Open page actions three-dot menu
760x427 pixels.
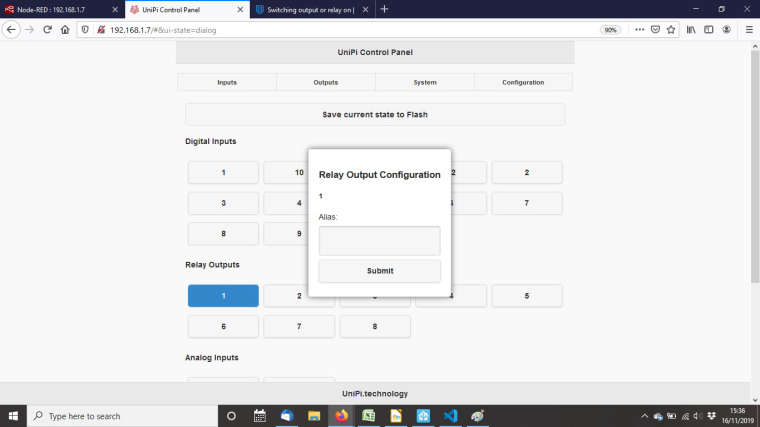[x=639, y=30]
